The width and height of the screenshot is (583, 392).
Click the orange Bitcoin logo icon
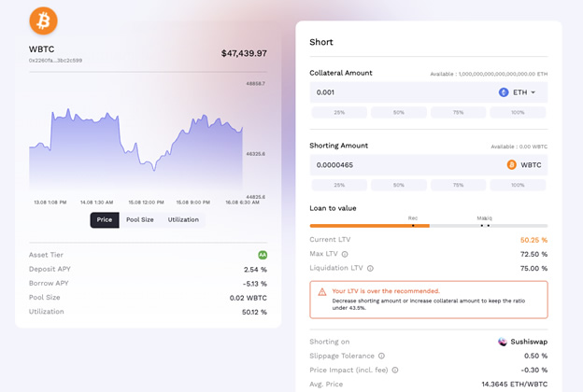[x=43, y=20]
